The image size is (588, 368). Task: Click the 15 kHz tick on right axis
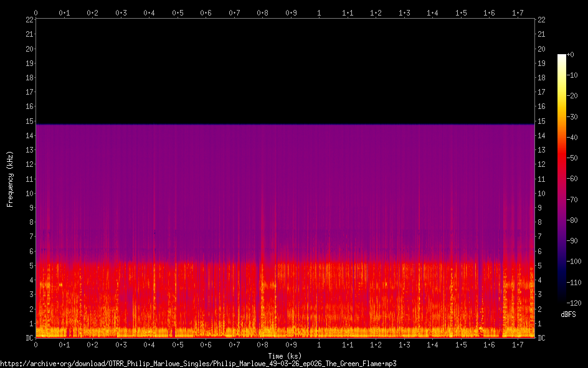click(541, 121)
